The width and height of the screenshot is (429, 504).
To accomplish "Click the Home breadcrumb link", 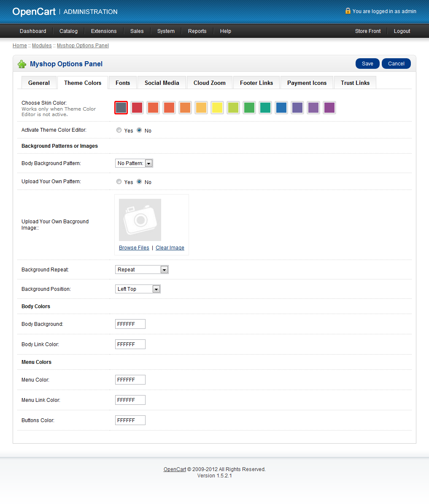I will pyautogui.click(x=19, y=46).
